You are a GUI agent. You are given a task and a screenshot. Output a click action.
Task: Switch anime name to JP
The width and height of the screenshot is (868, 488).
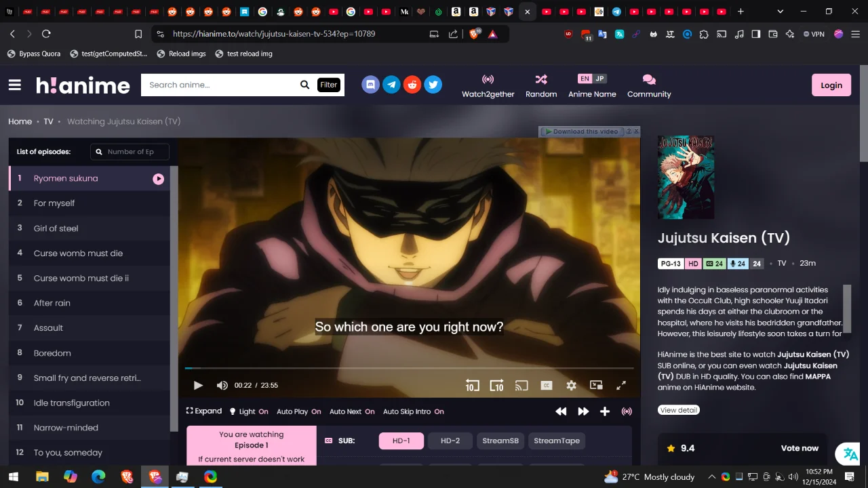[599, 79]
